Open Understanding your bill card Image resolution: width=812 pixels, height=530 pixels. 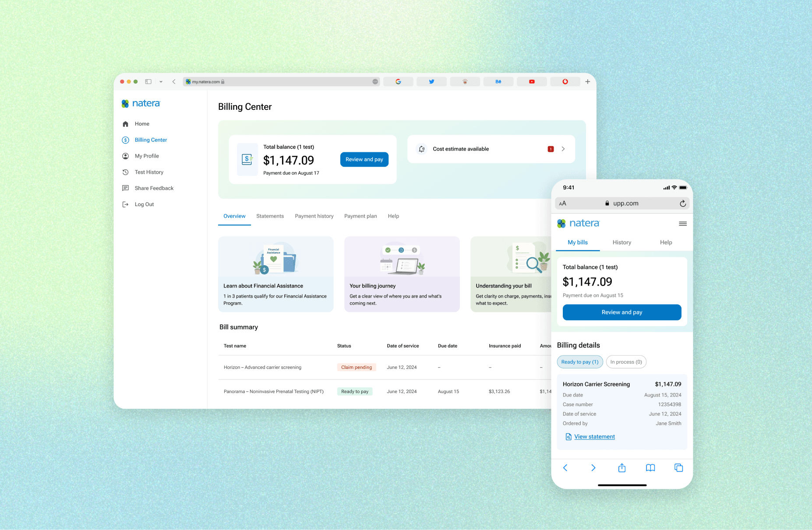511,274
